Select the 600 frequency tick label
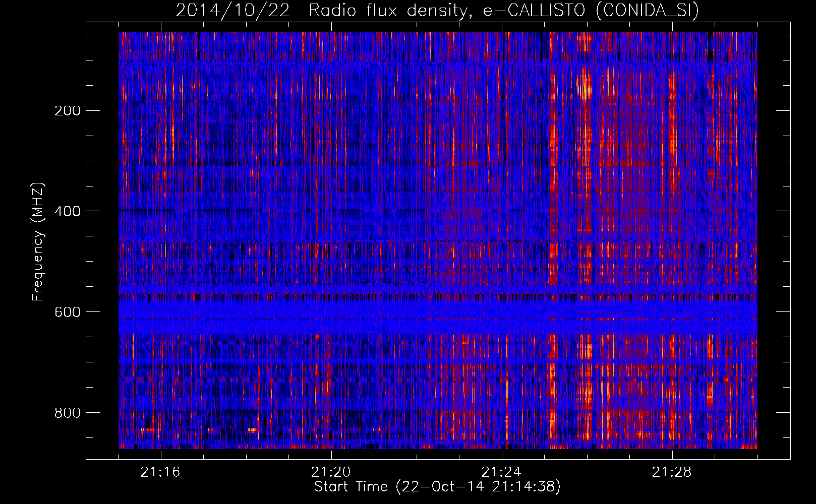This screenshot has height=504, width=816. point(67,312)
